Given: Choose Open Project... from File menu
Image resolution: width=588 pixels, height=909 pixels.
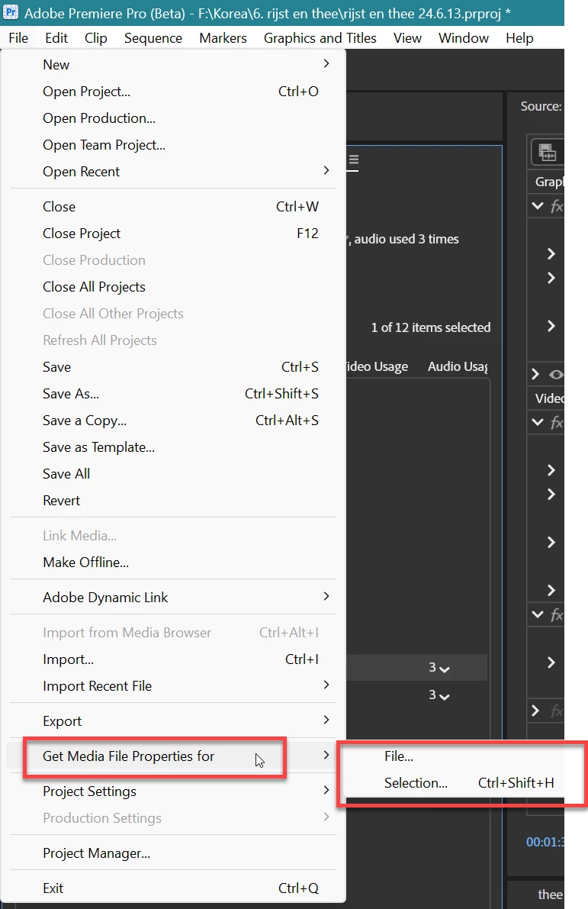Looking at the screenshot, I should 173,92.
